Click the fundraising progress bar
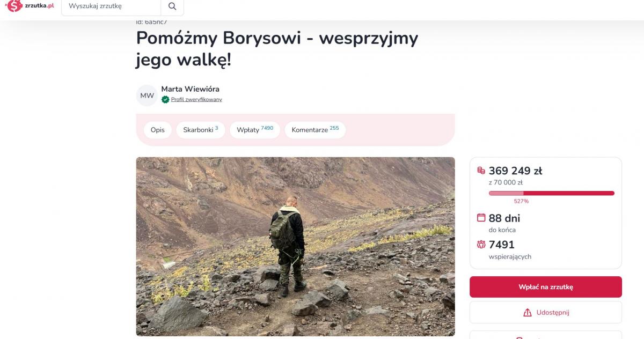 [x=552, y=193]
